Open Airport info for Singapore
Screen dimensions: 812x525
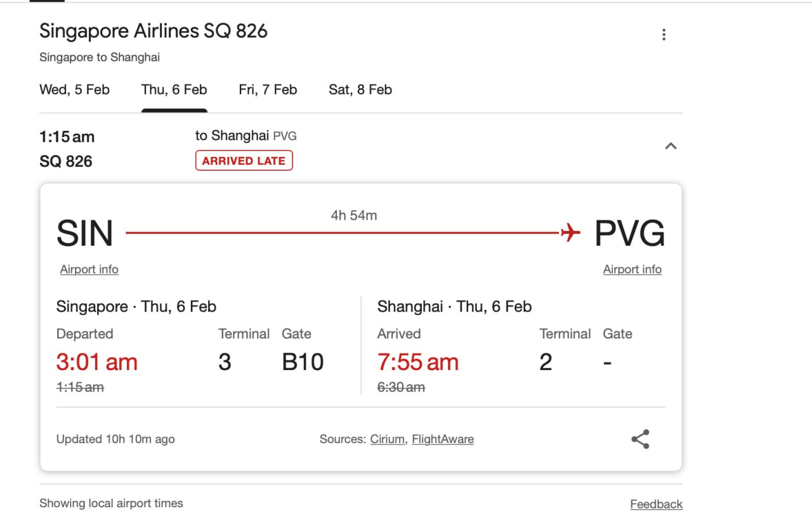[x=89, y=269]
